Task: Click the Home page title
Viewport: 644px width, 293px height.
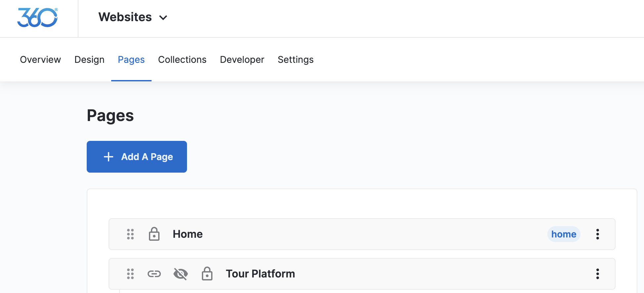Action: click(188, 234)
